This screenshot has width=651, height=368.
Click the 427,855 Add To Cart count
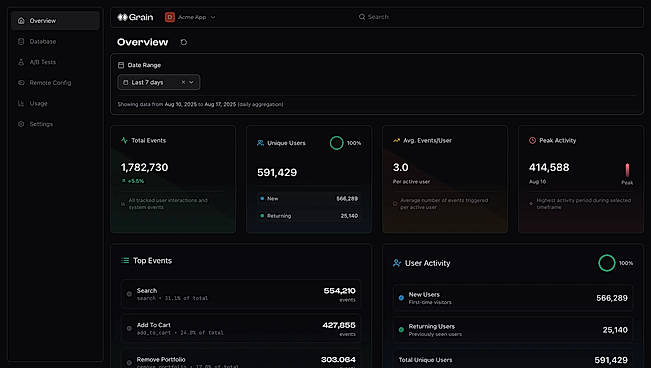[x=339, y=325]
